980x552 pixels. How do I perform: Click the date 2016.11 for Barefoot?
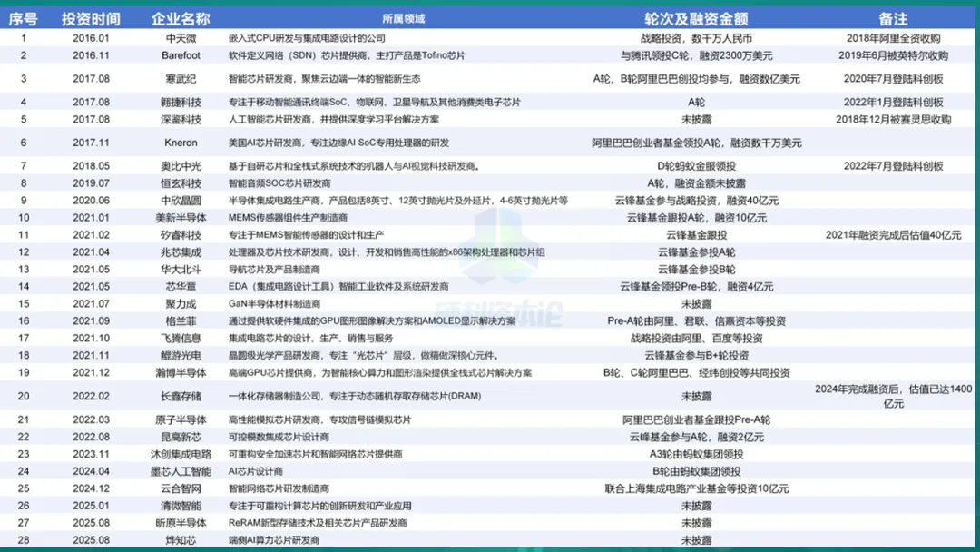pos(91,55)
